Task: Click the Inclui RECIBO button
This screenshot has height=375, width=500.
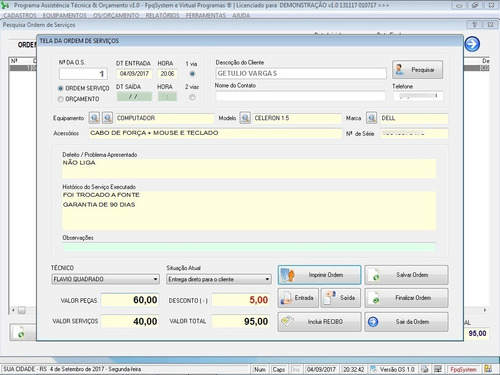Action: coord(319,322)
